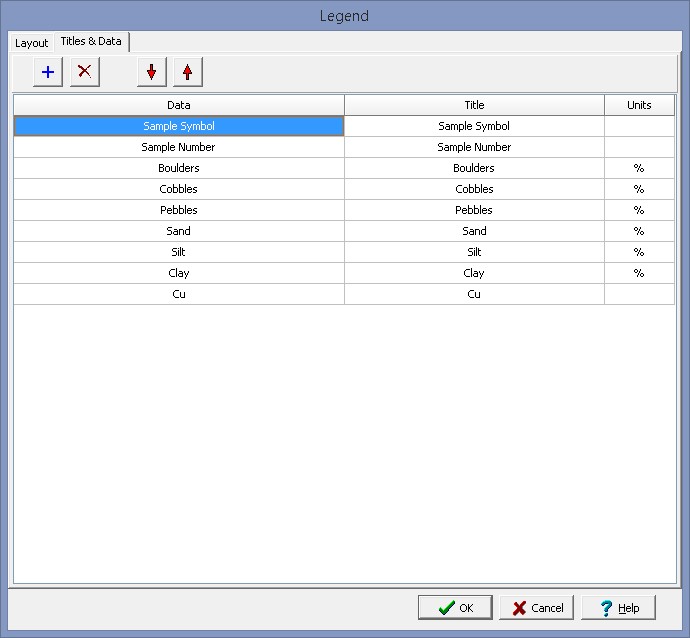Click the blue plus add row icon
This screenshot has width=690, height=638.
47,72
